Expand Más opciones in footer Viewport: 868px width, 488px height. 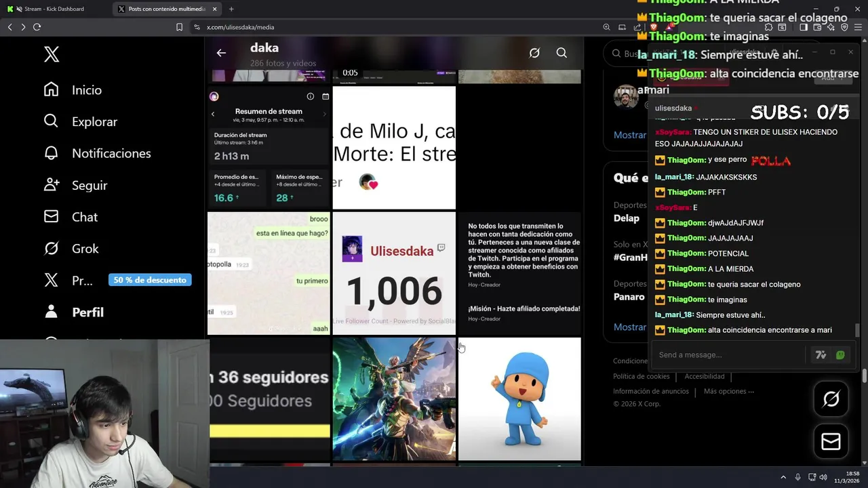pyautogui.click(x=729, y=391)
